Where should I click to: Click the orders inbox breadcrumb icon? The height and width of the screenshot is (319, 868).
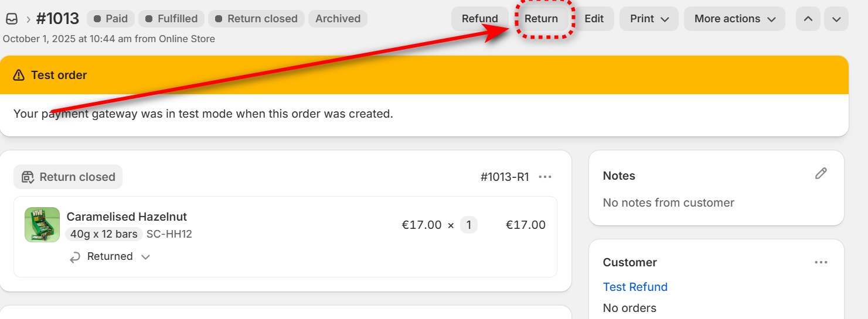tap(11, 19)
